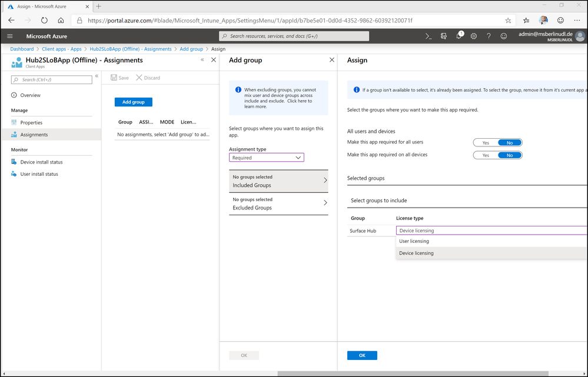Click the Device install status icon

(14, 162)
